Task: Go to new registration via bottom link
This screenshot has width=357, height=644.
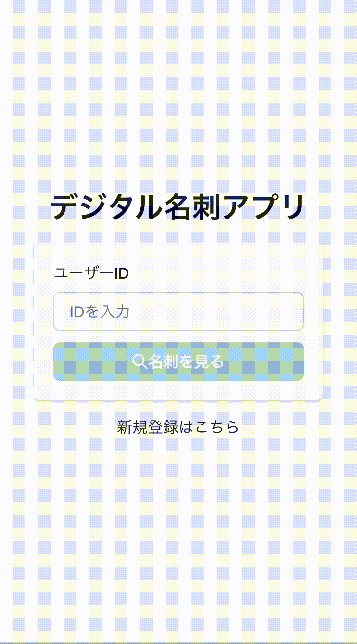Action: click(x=178, y=427)
